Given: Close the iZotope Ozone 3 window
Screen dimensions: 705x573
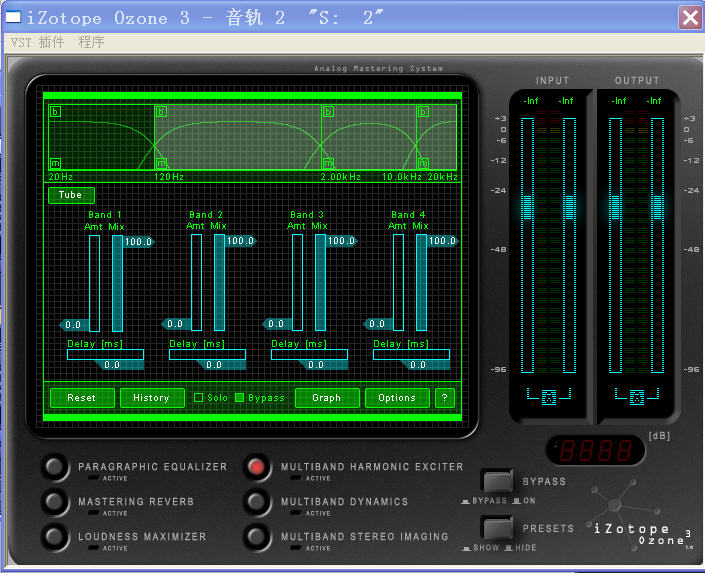Looking at the screenshot, I should (x=690, y=18).
